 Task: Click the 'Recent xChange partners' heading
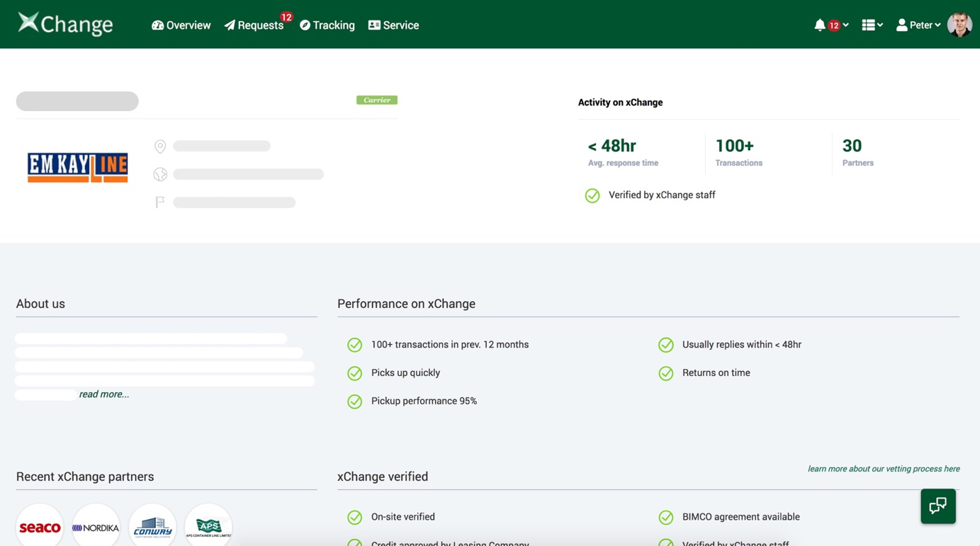coord(85,477)
